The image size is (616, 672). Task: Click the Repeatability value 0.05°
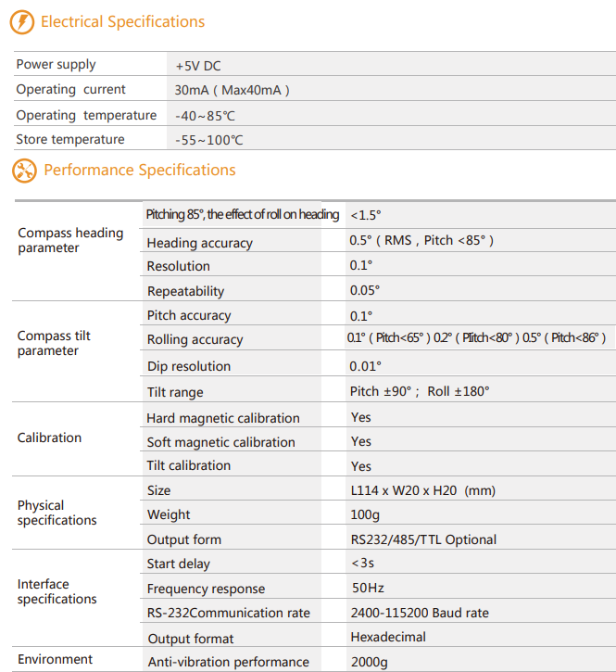[x=365, y=290]
